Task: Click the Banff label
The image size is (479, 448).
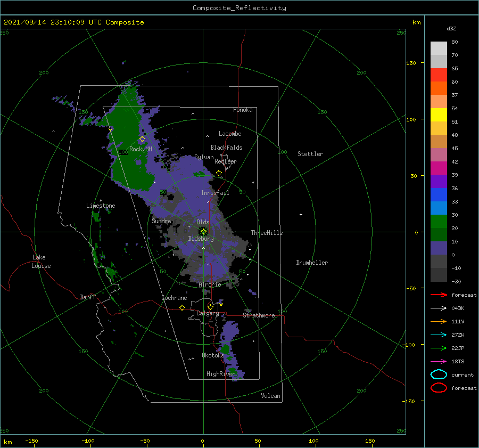Action: click(88, 297)
